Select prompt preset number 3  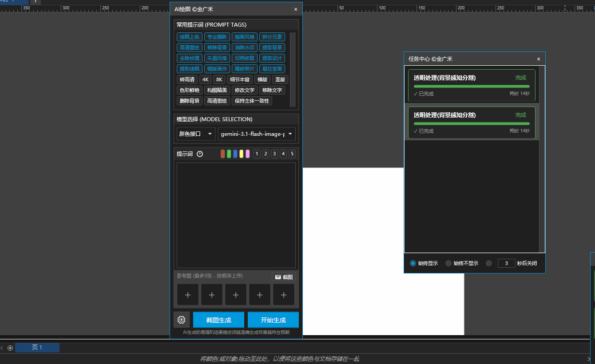point(274,154)
